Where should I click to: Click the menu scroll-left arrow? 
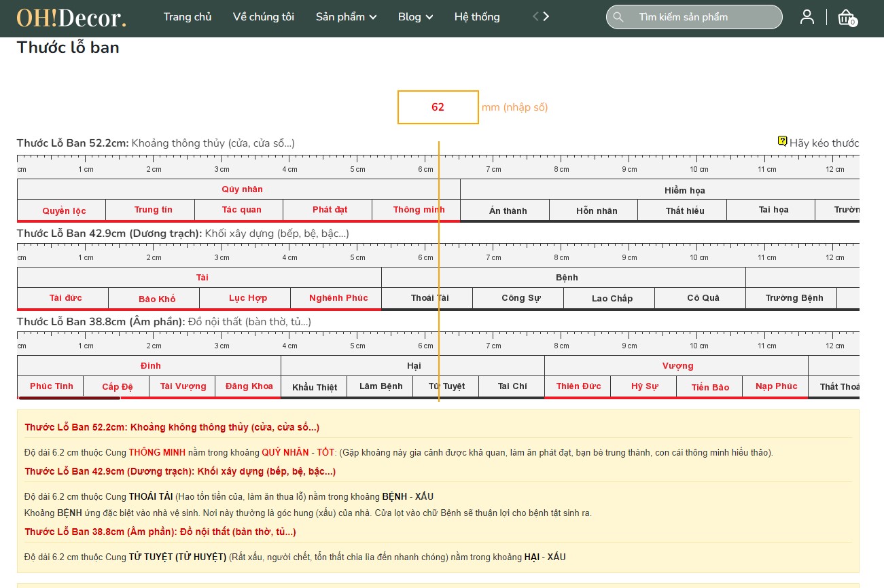tap(535, 17)
